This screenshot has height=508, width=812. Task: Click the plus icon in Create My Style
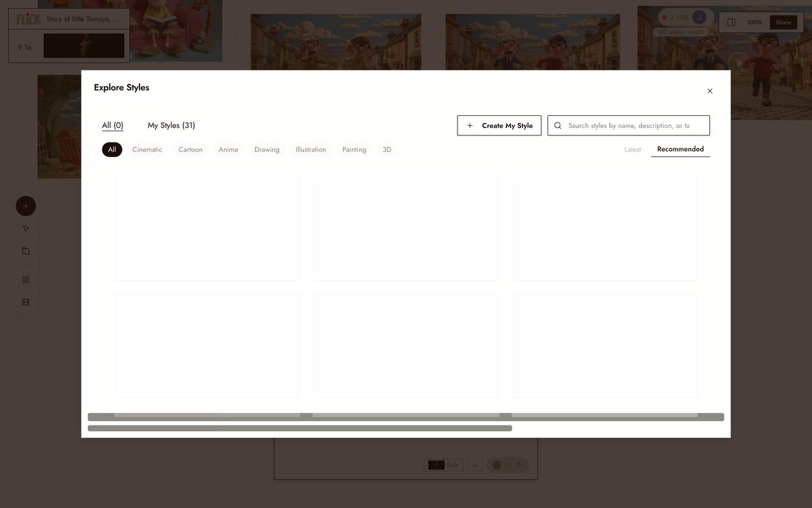click(470, 125)
